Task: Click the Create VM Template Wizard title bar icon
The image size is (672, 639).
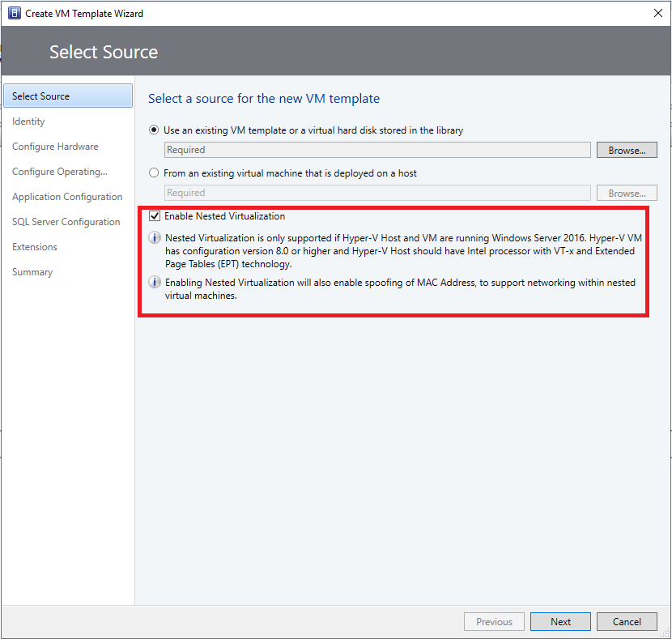Action: (x=14, y=13)
